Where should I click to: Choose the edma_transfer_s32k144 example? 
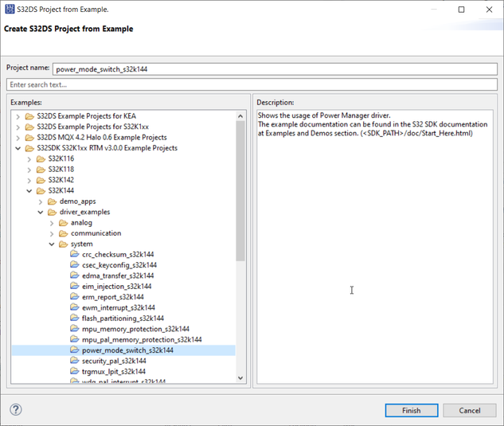click(x=118, y=276)
